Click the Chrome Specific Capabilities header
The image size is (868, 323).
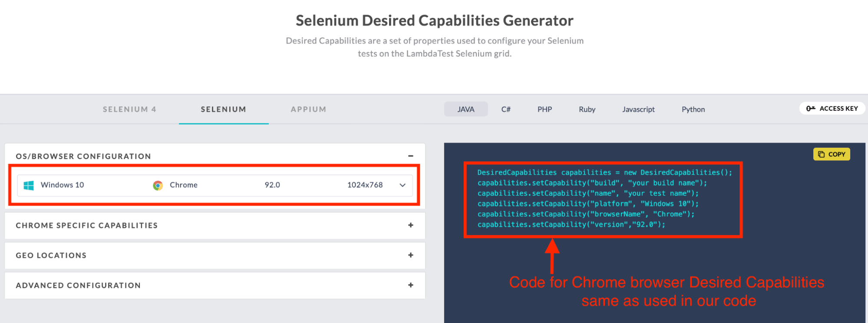[x=215, y=225]
